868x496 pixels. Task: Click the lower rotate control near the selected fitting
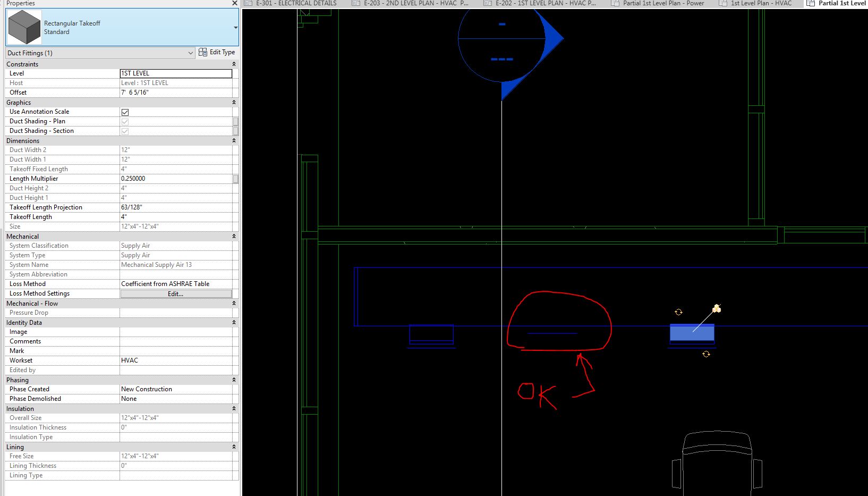[x=707, y=354]
